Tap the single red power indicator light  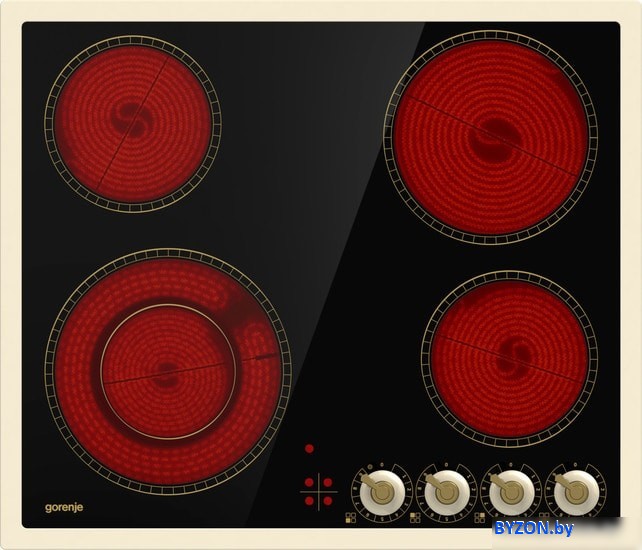(310, 448)
